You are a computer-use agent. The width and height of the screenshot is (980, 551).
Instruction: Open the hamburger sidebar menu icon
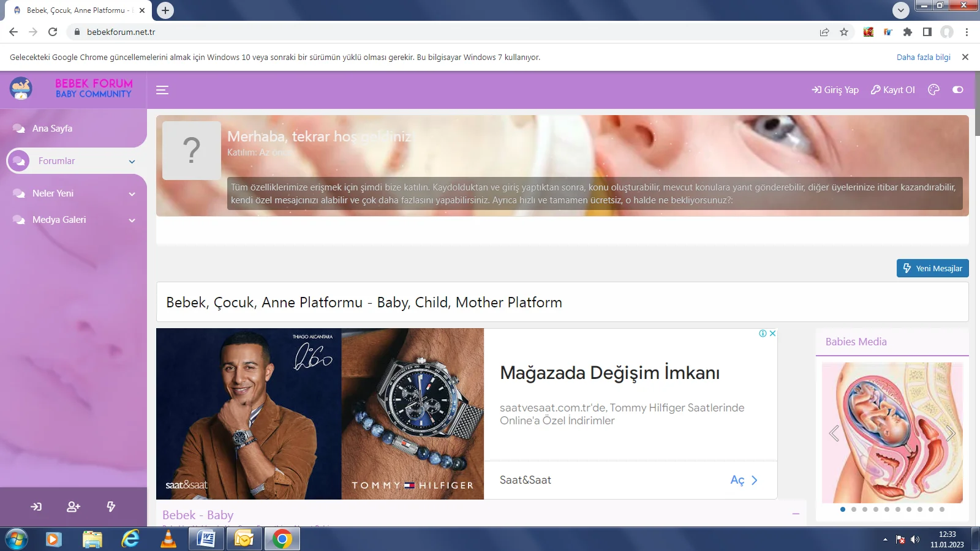coord(162,90)
